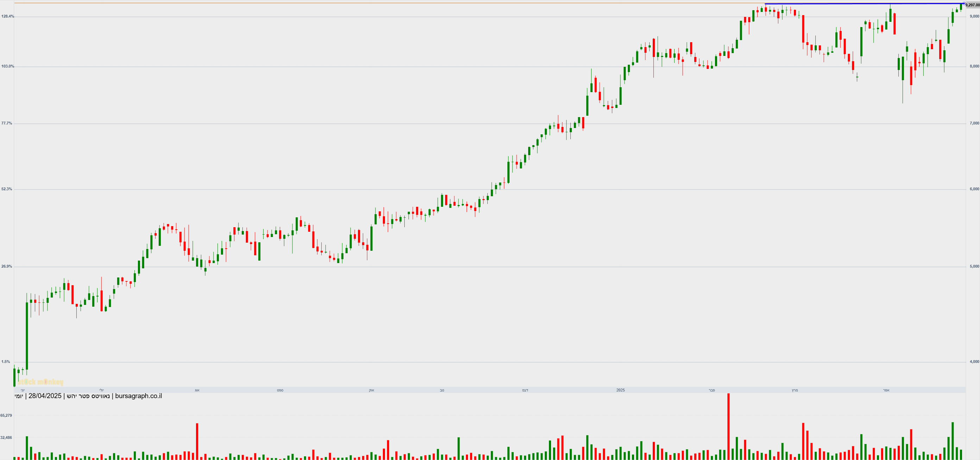Screen dimensions: 980x460
Task: Click the 52.3% percent axis label
Action: tap(6, 189)
